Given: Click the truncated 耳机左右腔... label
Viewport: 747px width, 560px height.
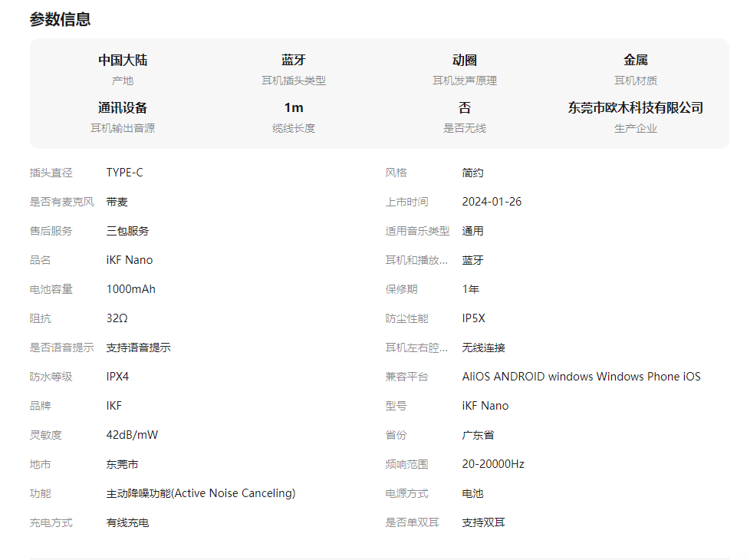Looking at the screenshot, I should point(417,348).
